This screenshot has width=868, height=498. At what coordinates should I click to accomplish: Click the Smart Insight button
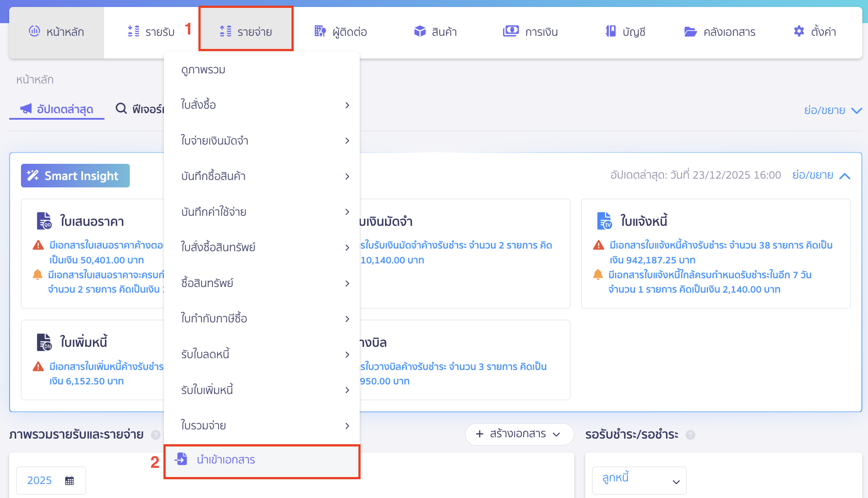coord(75,176)
